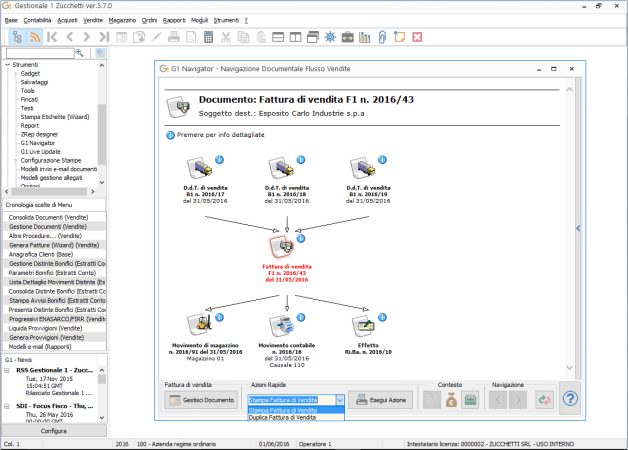Show info for D.d.T. B1 n. 2016/17
The image size is (628, 450).
(x=219, y=160)
